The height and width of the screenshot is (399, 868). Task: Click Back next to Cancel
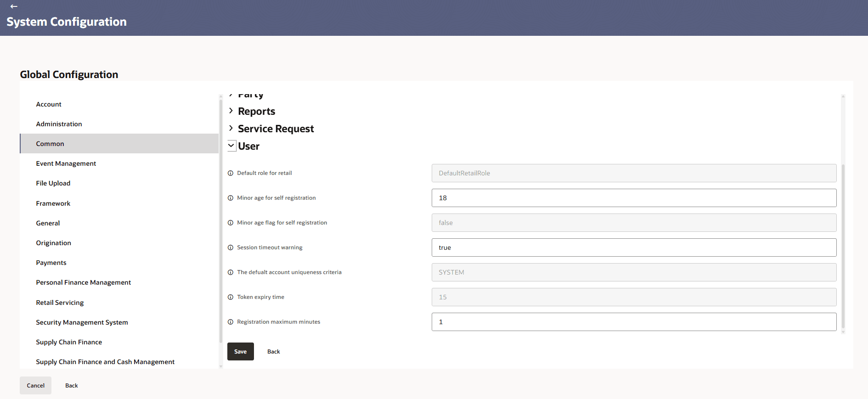click(72, 386)
